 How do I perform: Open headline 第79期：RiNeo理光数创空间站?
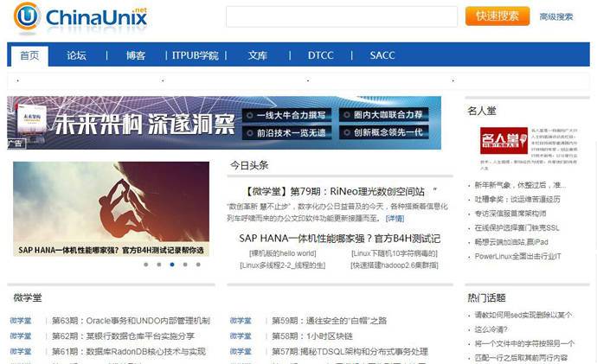[x=340, y=191]
